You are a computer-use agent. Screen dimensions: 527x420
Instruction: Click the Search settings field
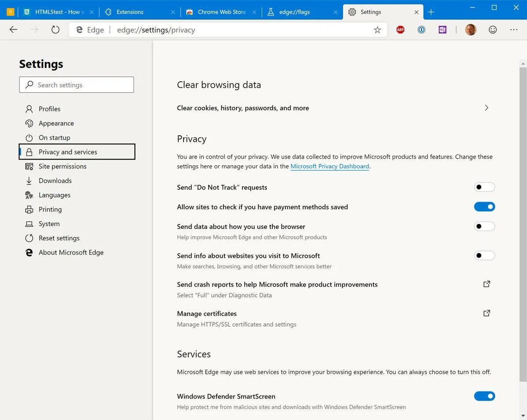tap(76, 85)
